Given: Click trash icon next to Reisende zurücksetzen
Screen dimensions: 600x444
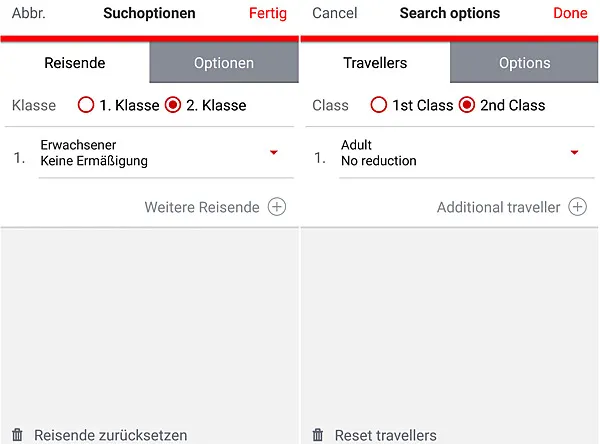Looking at the screenshot, I should pyautogui.click(x=18, y=435).
